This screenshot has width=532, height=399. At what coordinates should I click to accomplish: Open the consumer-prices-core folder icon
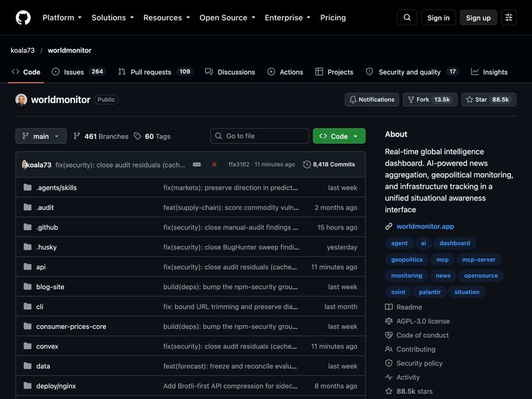(27, 326)
